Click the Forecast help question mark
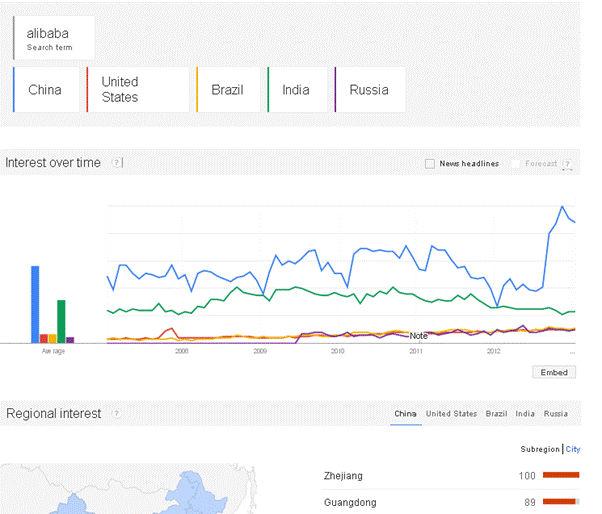The width and height of the screenshot is (602, 514). [567, 164]
